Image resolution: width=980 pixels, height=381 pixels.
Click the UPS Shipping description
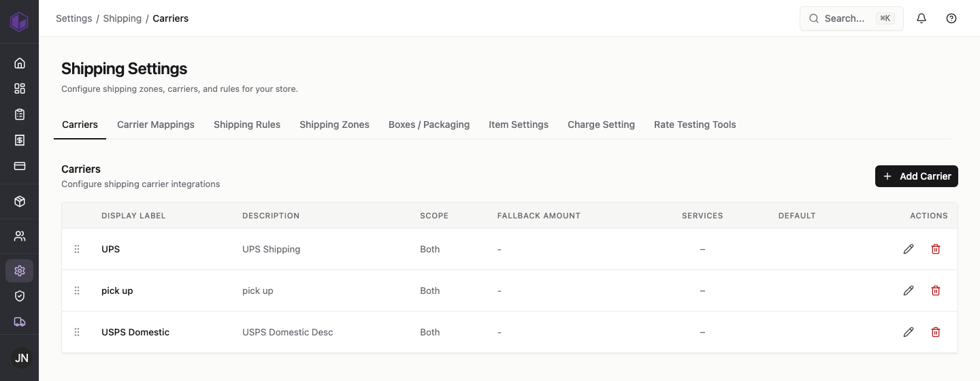coord(271,249)
